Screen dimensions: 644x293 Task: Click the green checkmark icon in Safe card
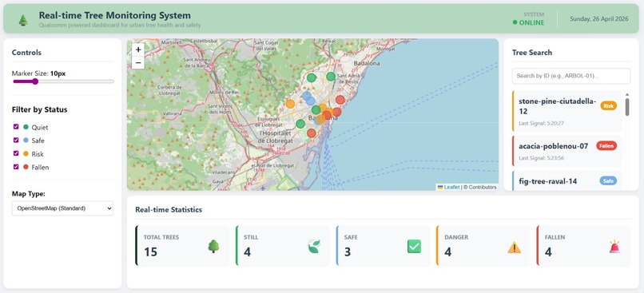click(414, 246)
